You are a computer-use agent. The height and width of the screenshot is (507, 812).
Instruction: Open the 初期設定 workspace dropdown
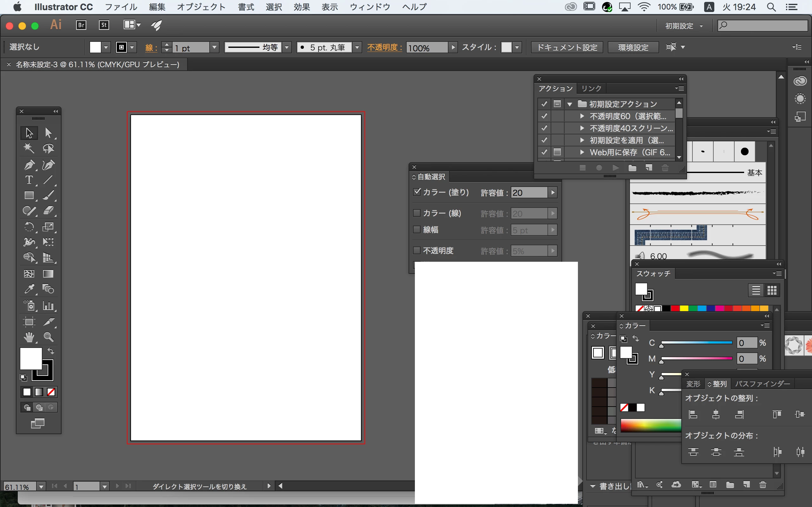tap(684, 26)
